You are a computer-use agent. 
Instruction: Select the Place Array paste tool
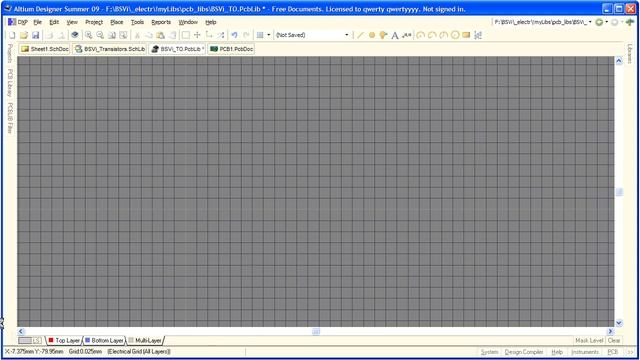pos(478,35)
